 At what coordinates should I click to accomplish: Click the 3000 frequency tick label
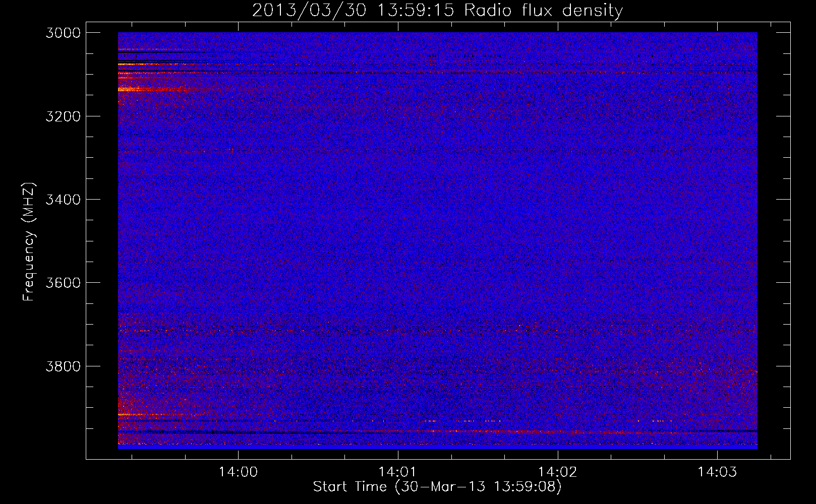pos(63,33)
